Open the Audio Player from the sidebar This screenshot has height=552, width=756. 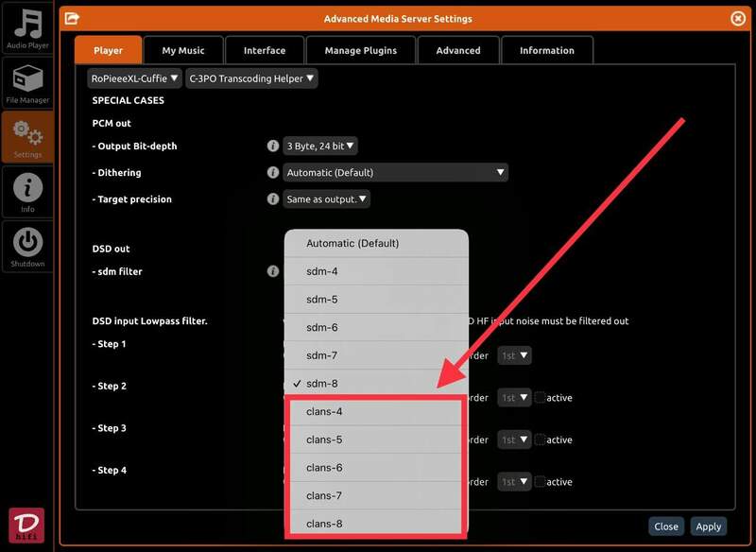click(x=27, y=29)
